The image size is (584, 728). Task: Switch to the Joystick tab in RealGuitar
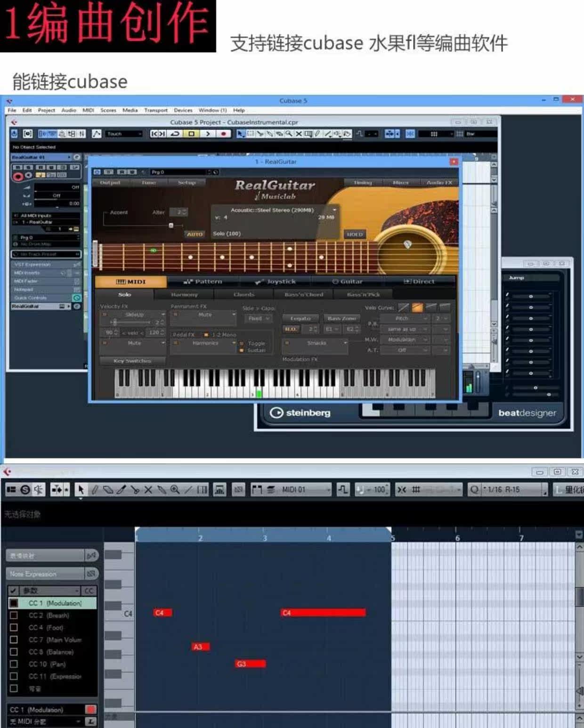[x=276, y=282]
